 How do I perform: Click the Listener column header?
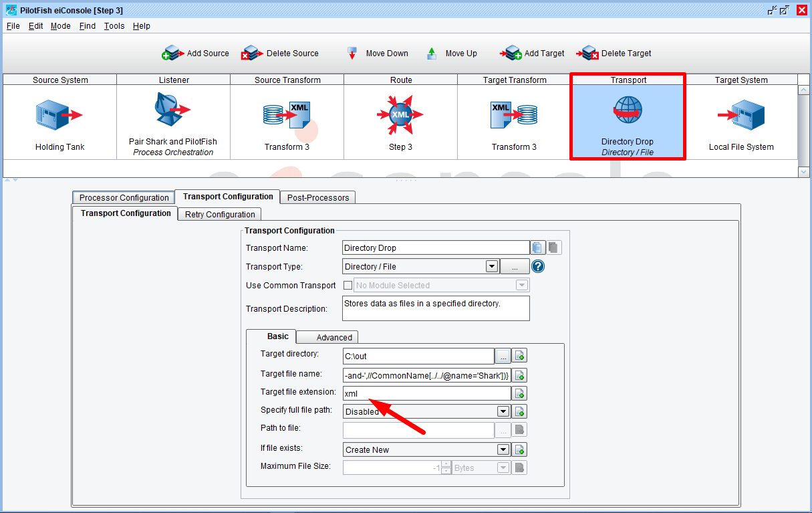click(x=174, y=80)
